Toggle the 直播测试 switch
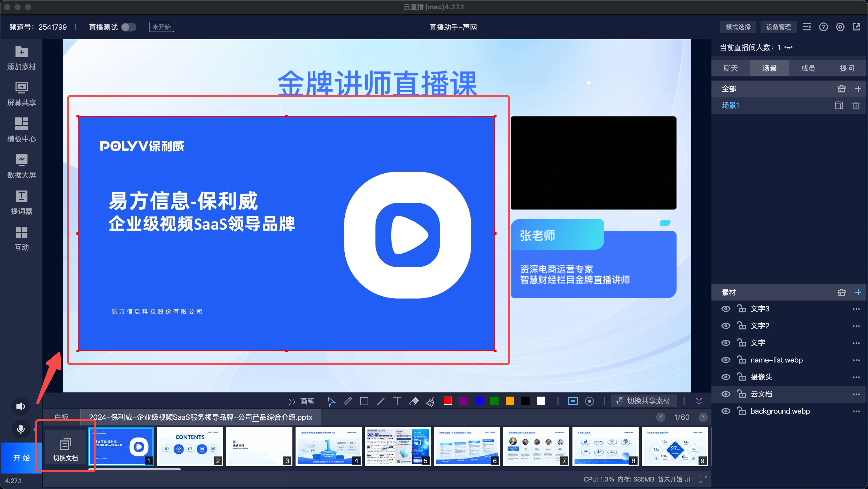Viewport: 868px width, 489px height. [128, 27]
